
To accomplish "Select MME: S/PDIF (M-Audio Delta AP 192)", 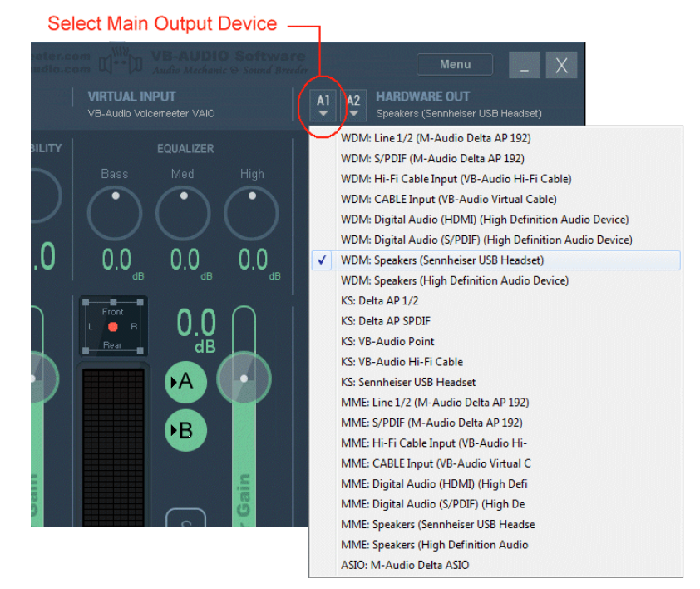I will (495, 423).
